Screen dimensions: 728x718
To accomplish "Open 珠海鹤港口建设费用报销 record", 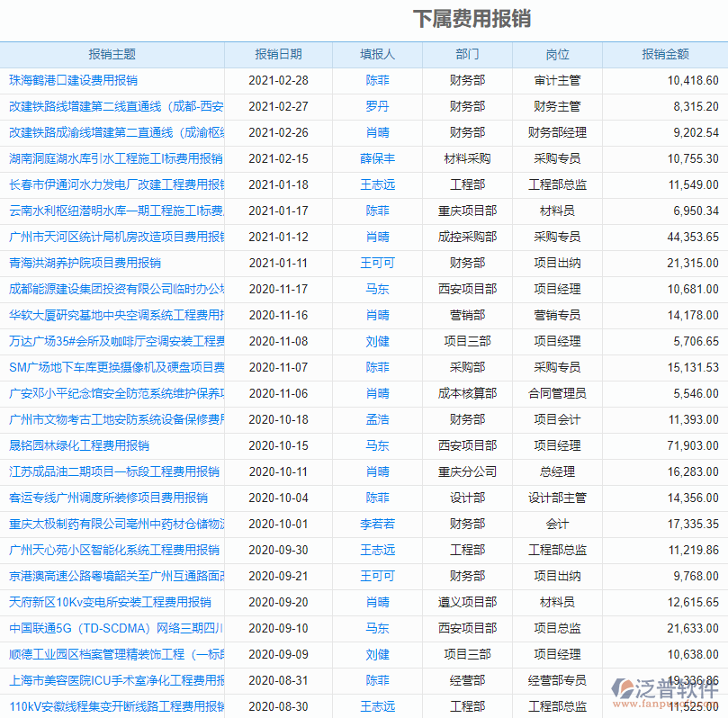I will [x=74, y=81].
